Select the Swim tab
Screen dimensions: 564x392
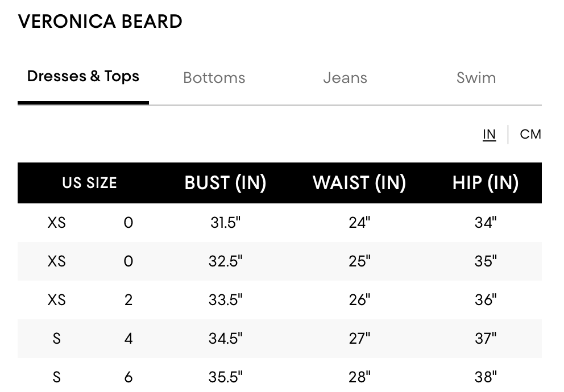tap(476, 78)
